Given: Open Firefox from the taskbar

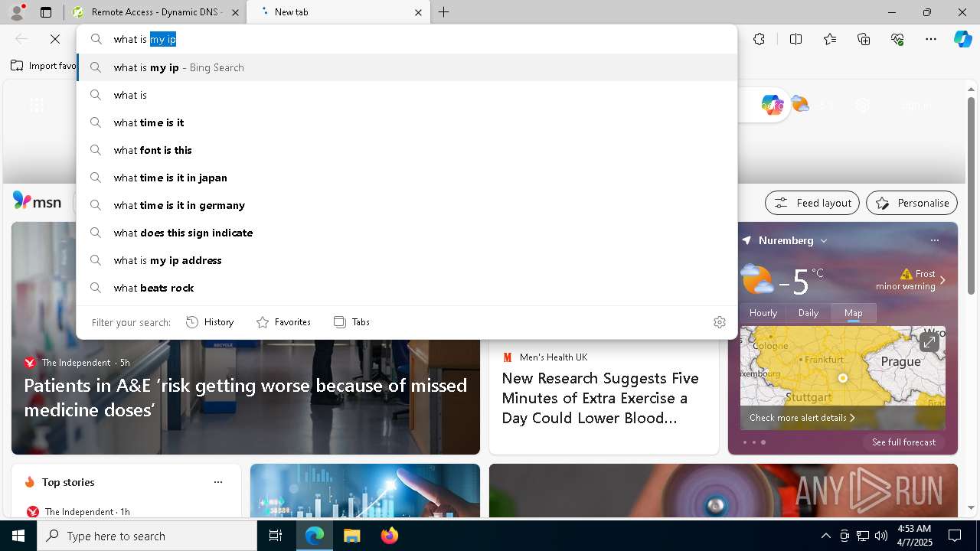Looking at the screenshot, I should click(x=389, y=536).
